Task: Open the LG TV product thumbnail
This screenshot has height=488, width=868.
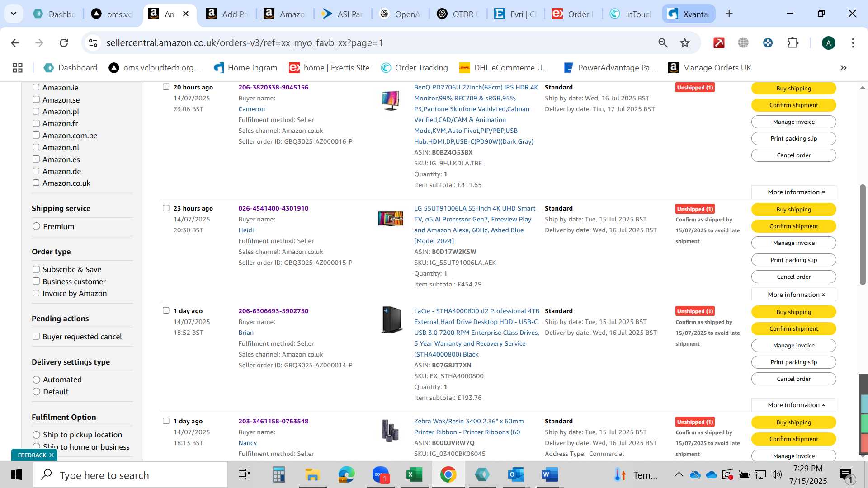Action: [390, 219]
